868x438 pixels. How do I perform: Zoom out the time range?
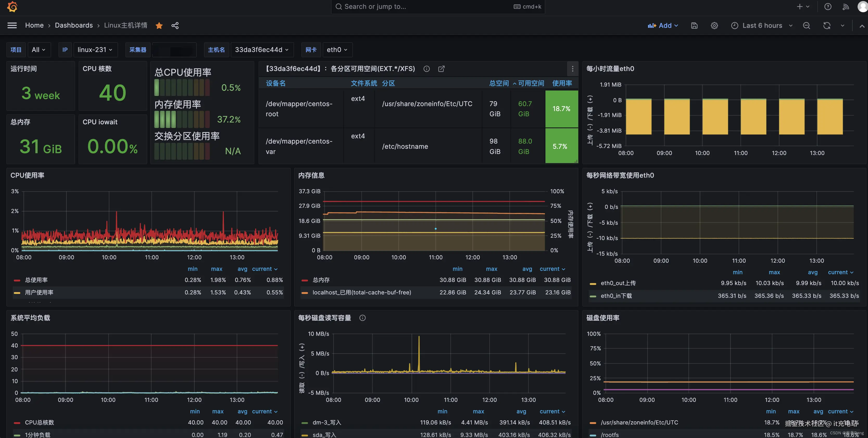point(806,25)
